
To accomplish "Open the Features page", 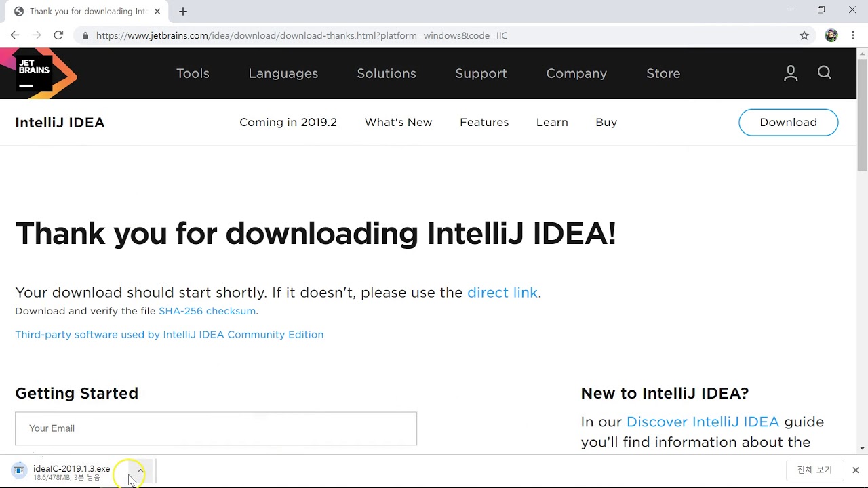I will [x=484, y=122].
